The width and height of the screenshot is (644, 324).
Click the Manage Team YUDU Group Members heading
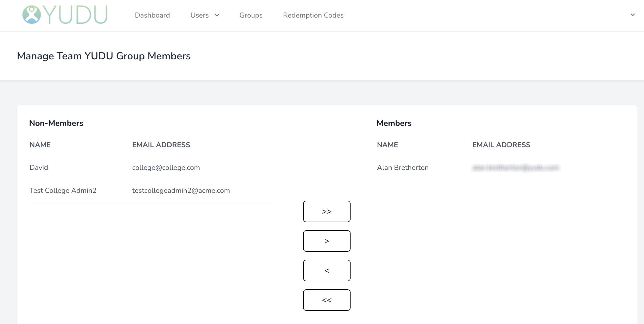point(104,56)
